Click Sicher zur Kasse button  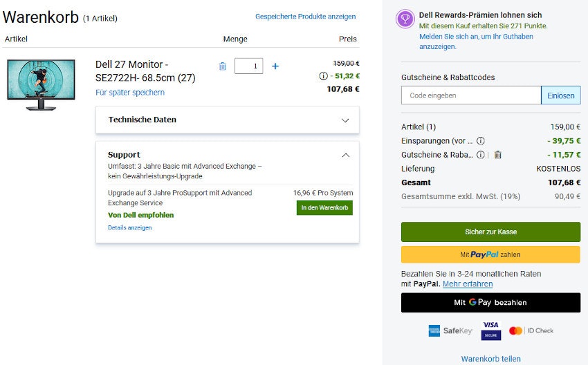click(x=490, y=232)
